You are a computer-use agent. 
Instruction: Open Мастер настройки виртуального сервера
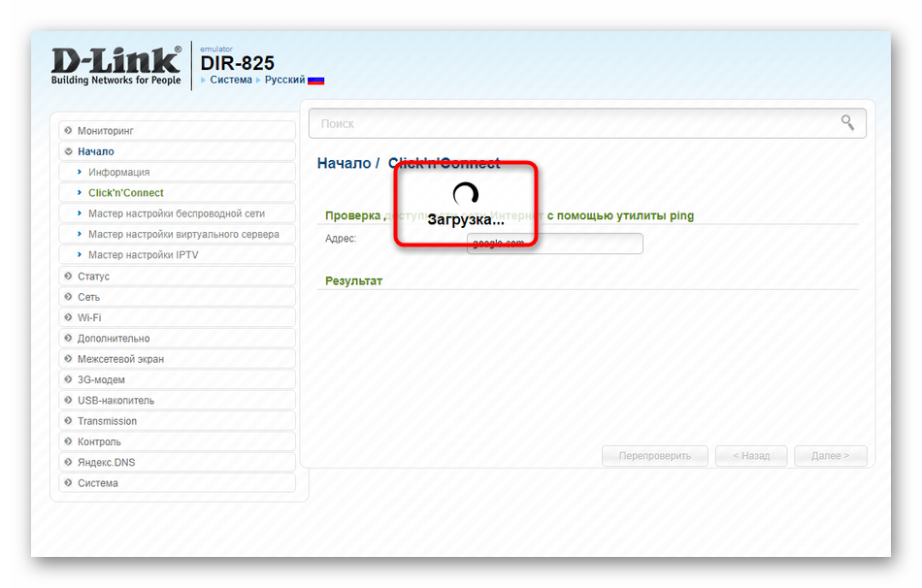click(183, 234)
